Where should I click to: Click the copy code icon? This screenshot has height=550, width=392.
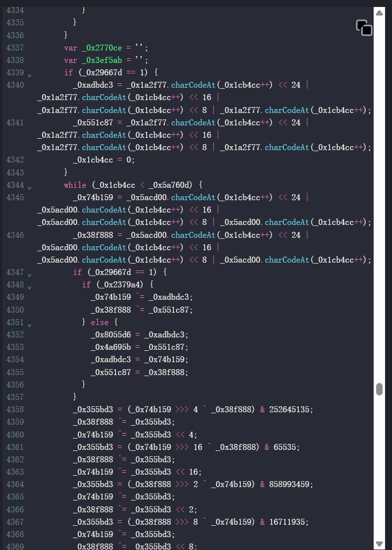click(364, 28)
